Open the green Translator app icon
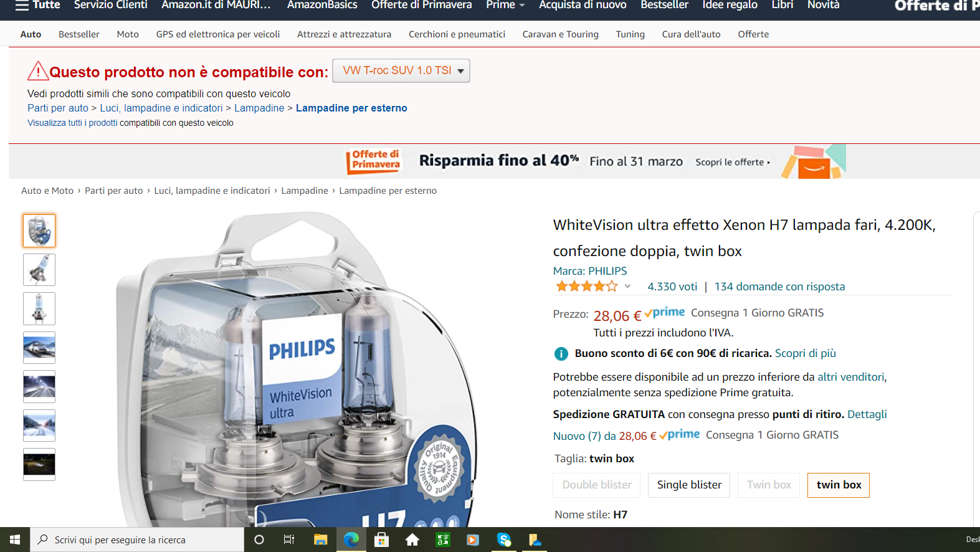Viewport: 980px width, 552px height. tap(443, 540)
